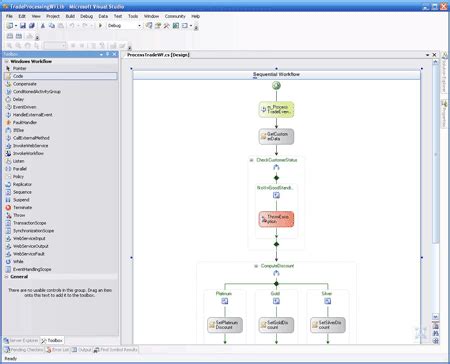This screenshot has width=450, height=364.
Task: Collapse the Windows Workflow toolbox group
Action: coord(6,61)
